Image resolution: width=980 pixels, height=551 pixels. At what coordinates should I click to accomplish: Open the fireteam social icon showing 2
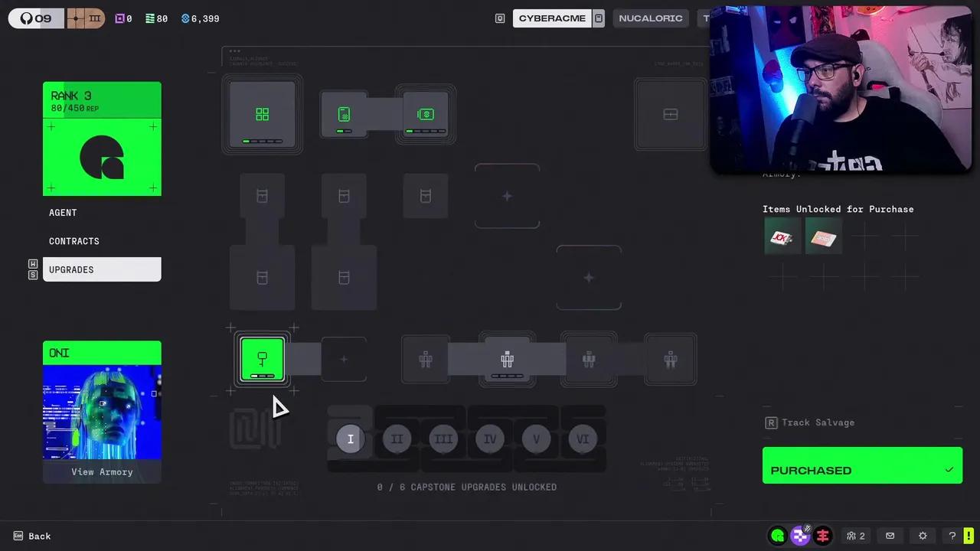point(856,536)
